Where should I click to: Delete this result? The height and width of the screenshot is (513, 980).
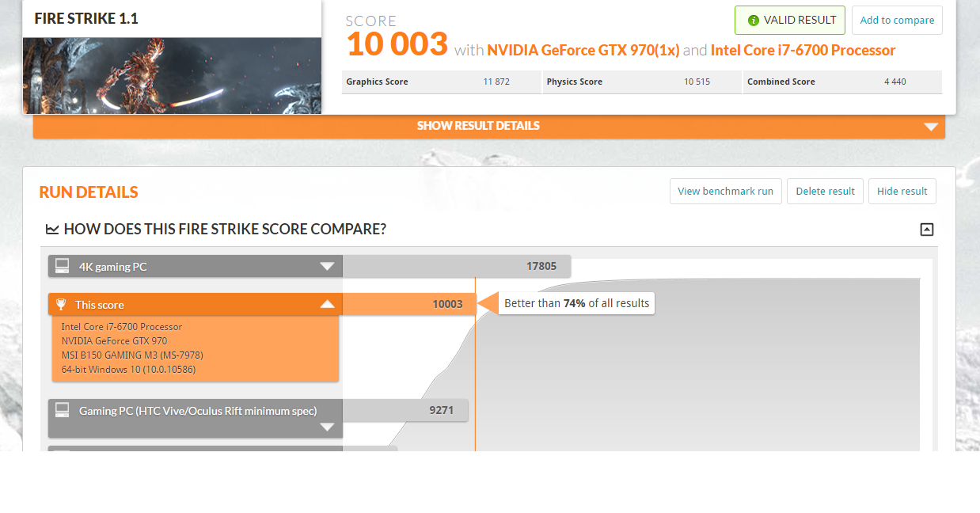click(x=825, y=192)
